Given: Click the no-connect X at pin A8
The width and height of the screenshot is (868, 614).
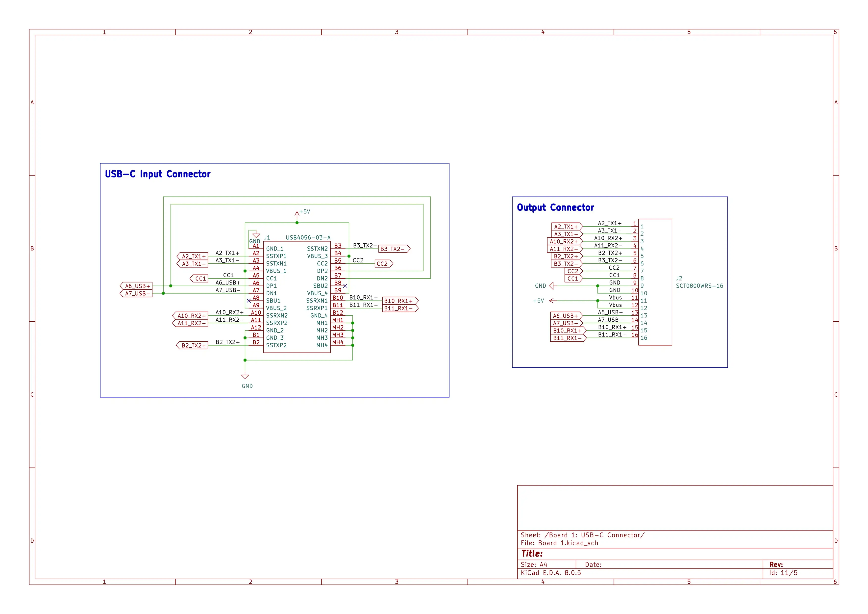Looking at the screenshot, I should [249, 301].
